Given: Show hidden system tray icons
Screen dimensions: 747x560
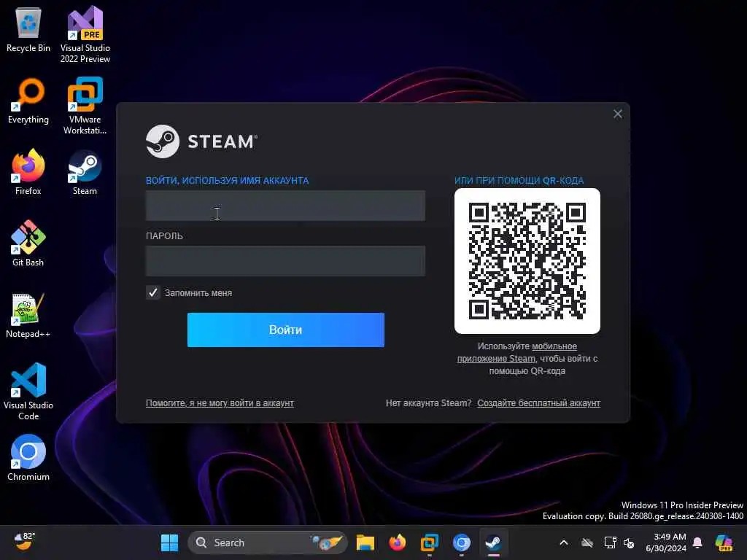Looking at the screenshot, I should click(x=564, y=542).
